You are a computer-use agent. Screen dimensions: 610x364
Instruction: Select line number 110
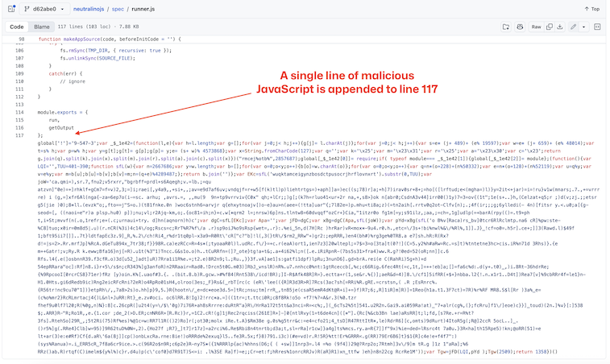(19, 81)
